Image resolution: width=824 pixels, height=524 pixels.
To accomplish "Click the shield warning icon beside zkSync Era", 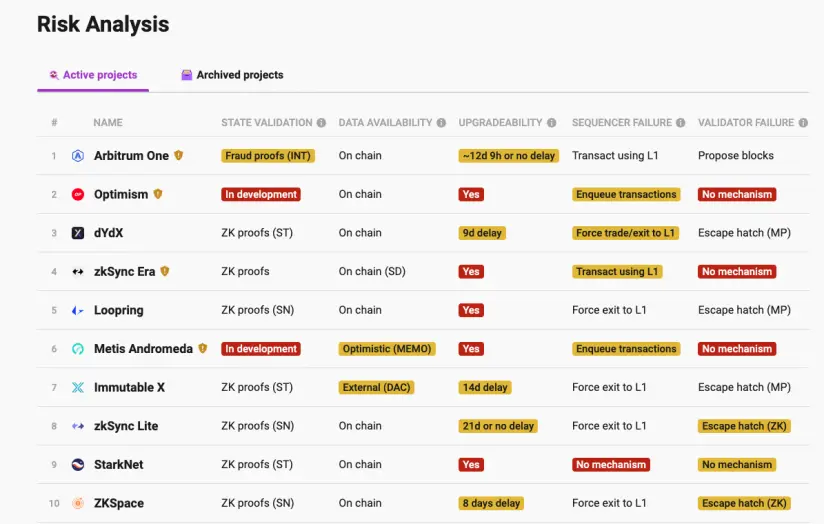I will 165,271.
